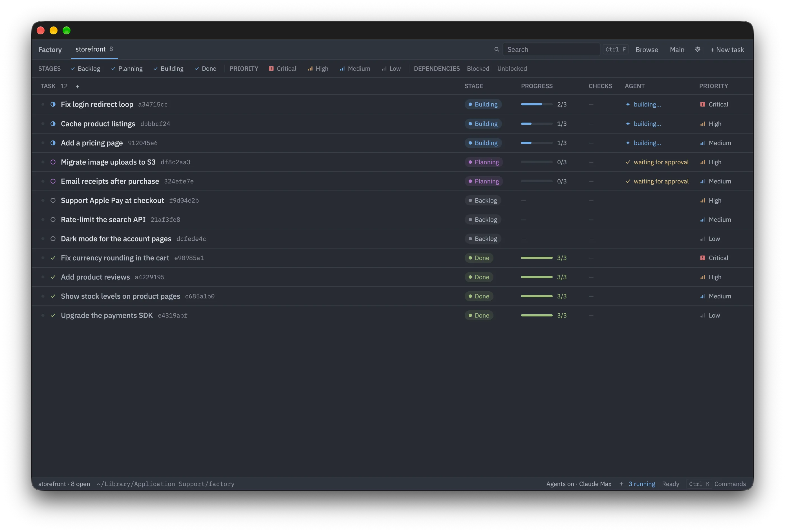Toggle the Low priority filter
The width and height of the screenshot is (785, 532).
(x=391, y=68)
